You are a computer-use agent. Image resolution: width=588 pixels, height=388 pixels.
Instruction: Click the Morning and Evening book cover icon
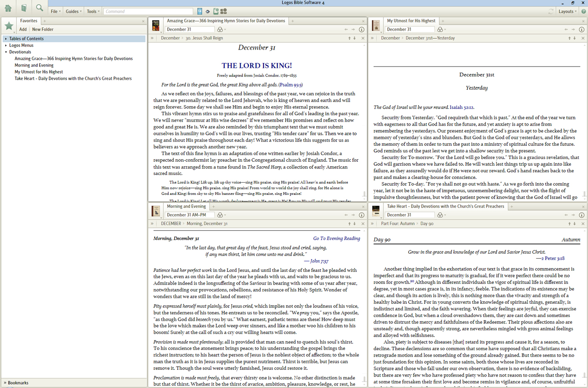tap(156, 211)
